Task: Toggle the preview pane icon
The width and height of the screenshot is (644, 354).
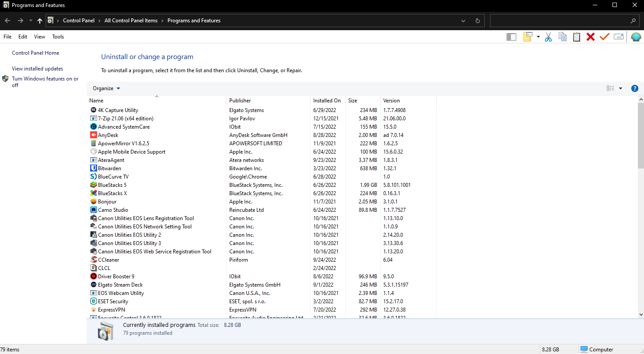Action: point(511,37)
